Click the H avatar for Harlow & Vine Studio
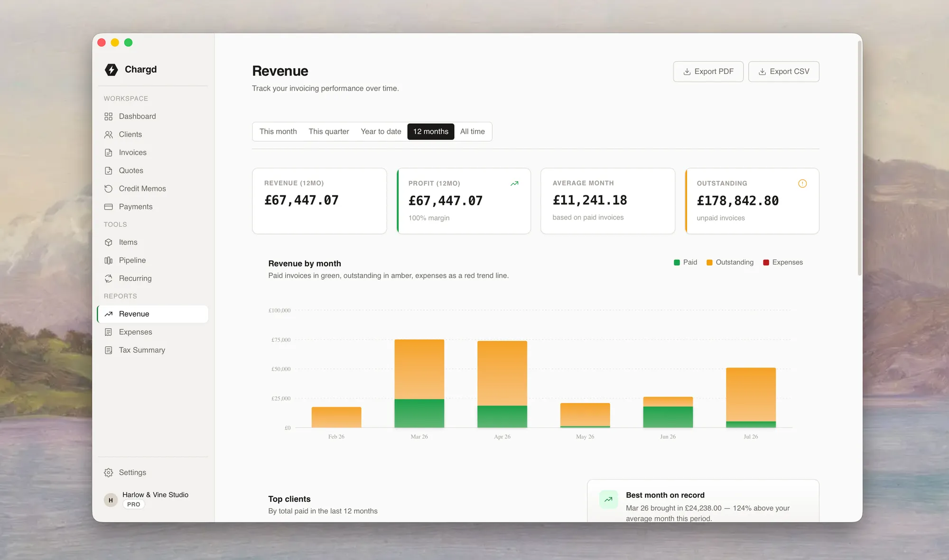This screenshot has width=949, height=560. (111, 500)
